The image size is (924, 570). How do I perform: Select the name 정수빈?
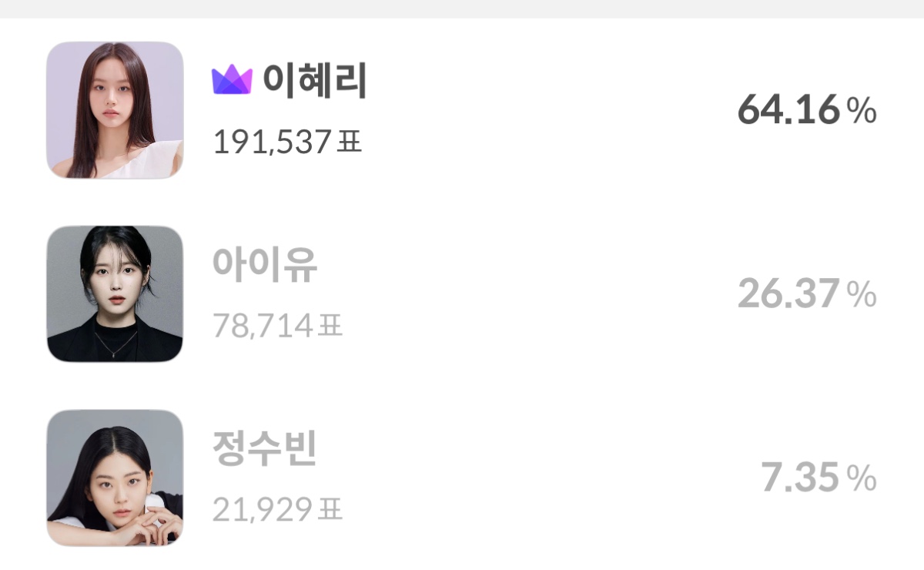click(x=264, y=448)
